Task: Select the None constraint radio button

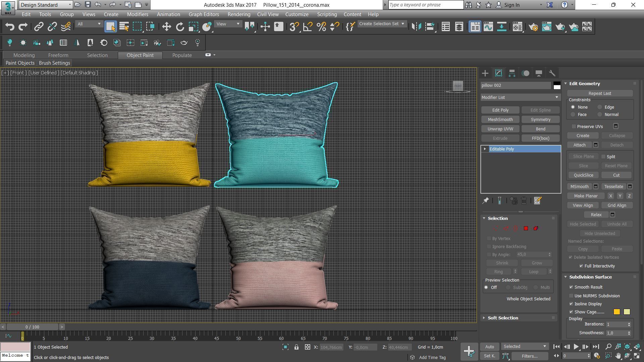Action: pos(573,107)
